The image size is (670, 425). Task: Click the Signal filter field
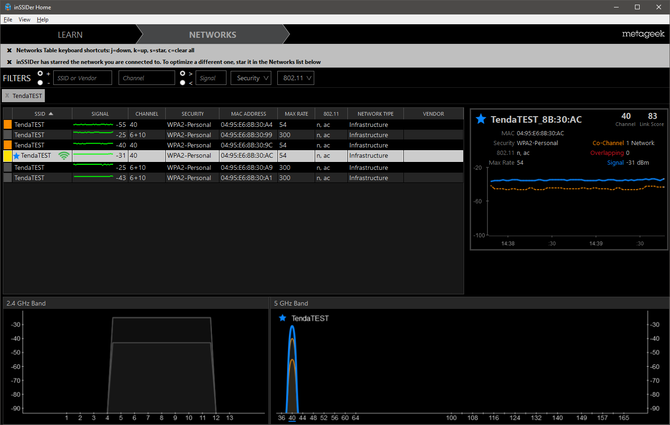click(x=211, y=78)
